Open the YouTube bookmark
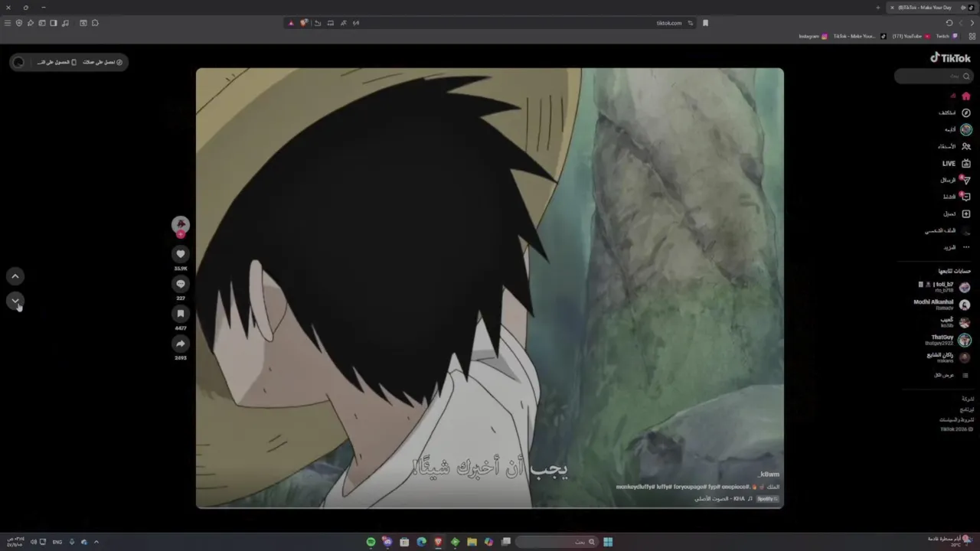Viewport: 980px width, 551px height. coord(911,36)
